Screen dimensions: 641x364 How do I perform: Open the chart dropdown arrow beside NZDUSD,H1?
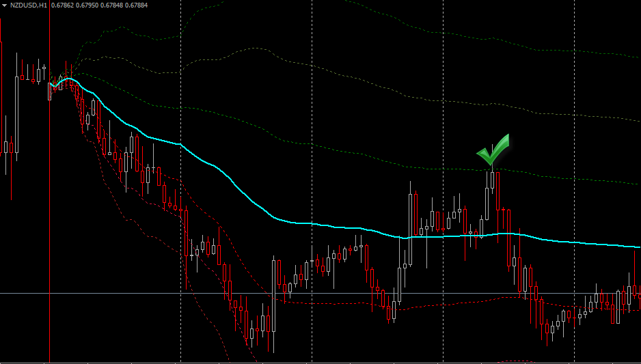coord(5,5)
